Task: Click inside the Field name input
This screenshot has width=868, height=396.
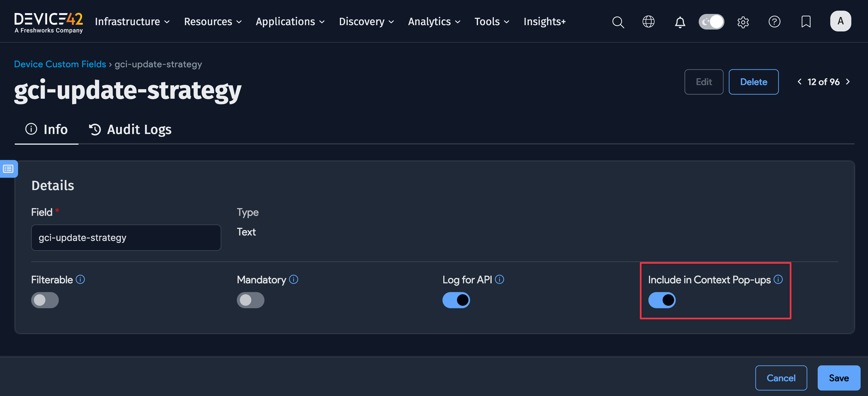Action: click(x=126, y=238)
